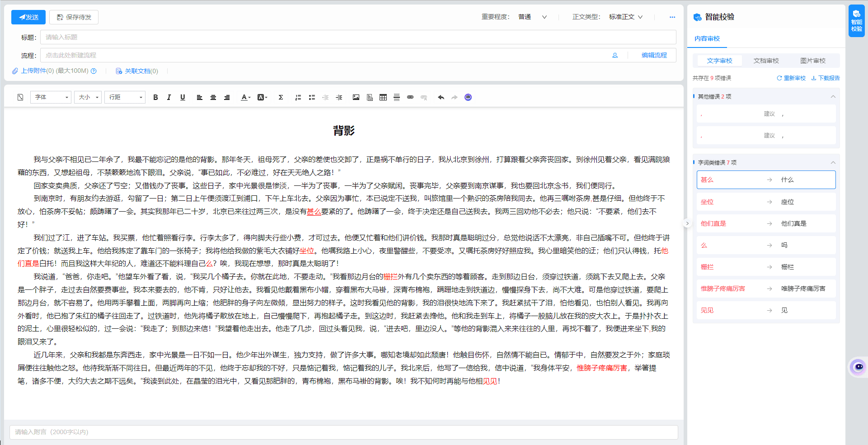868x445 pixels.
Task: Center align the text
Action: point(213,97)
